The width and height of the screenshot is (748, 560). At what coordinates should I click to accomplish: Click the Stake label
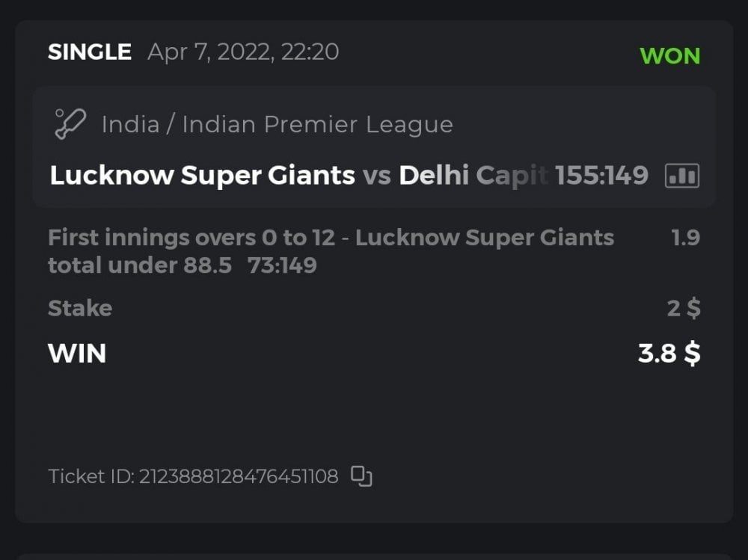pos(80,308)
